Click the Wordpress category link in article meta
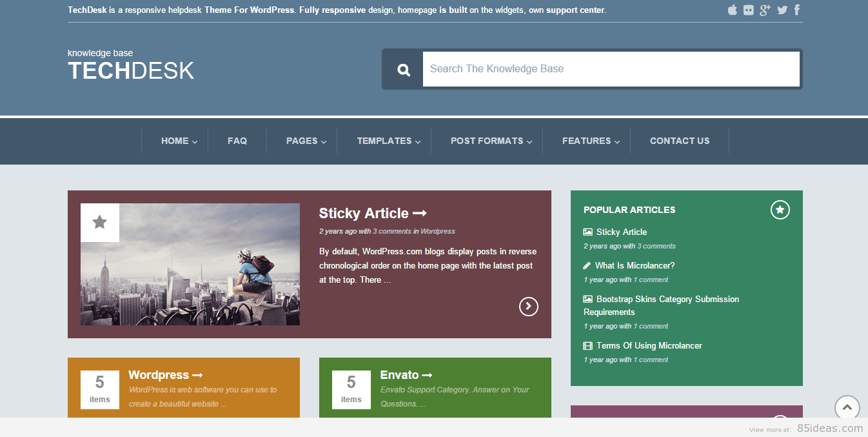Image resolution: width=868 pixels, height=437 pixels. [x=438, y=231]
